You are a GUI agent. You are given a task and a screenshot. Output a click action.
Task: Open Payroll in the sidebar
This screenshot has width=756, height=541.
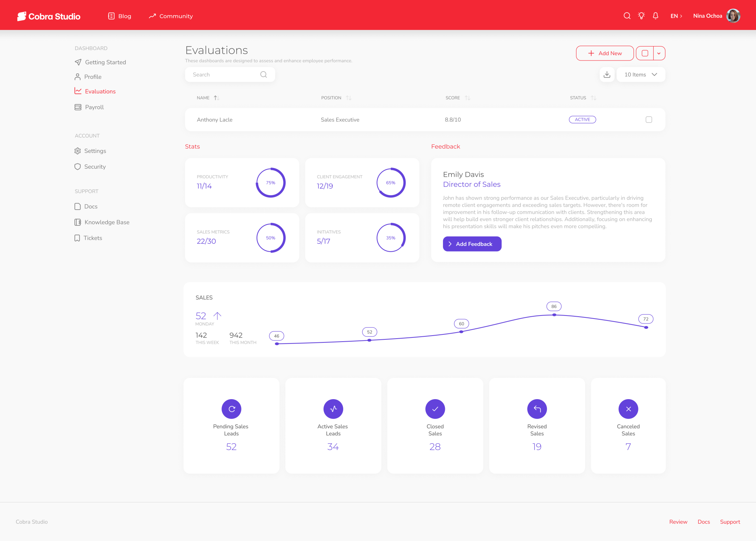coord(89,107)
